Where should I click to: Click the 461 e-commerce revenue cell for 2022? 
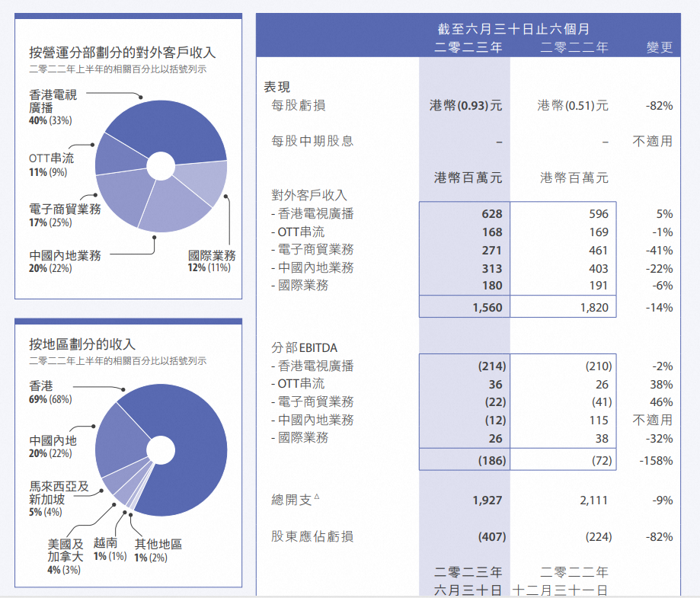point(598,250)
